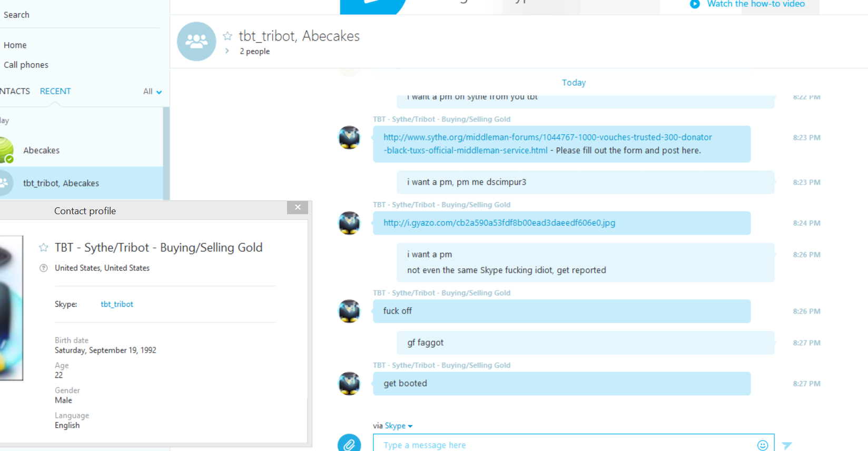Click the how-to video play icon
868x451 pixels.
click(695, 4)
